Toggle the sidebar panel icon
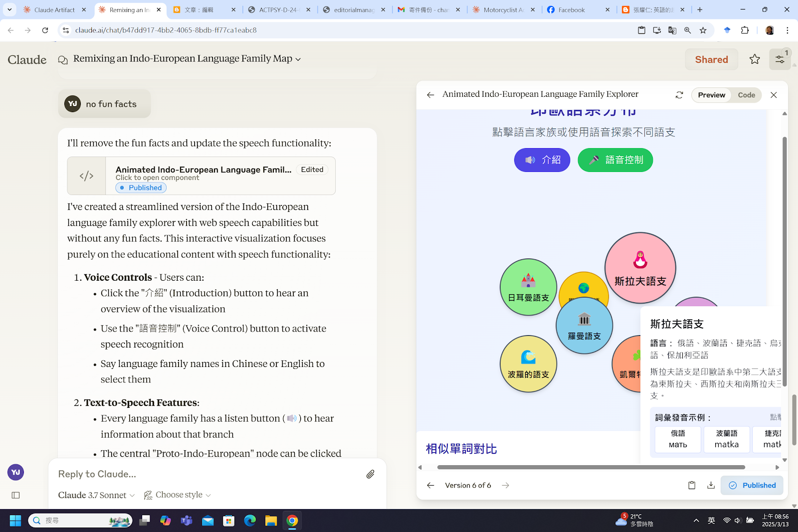Viewport: 798px width, 532px height. (15, 495)
